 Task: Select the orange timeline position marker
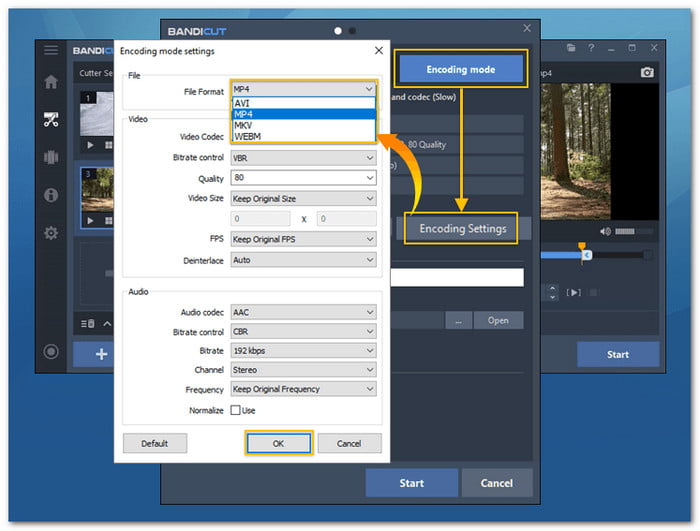[x=582, y=246]
